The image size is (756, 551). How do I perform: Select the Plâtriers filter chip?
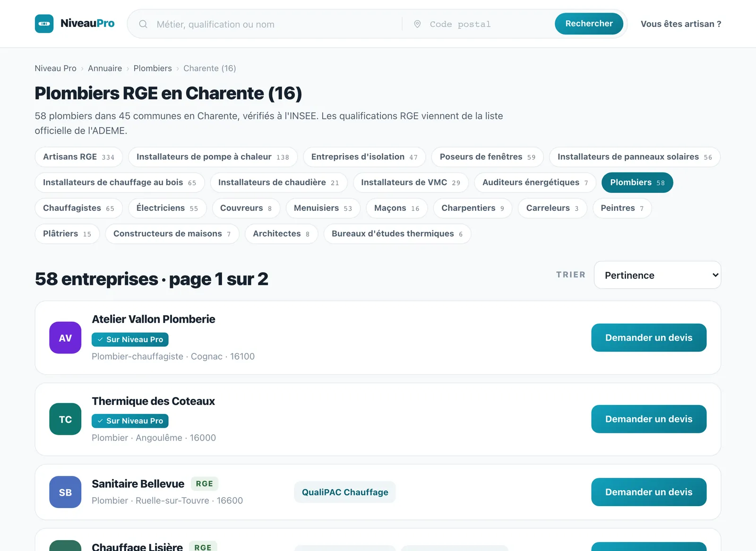[x=67, y=233]
